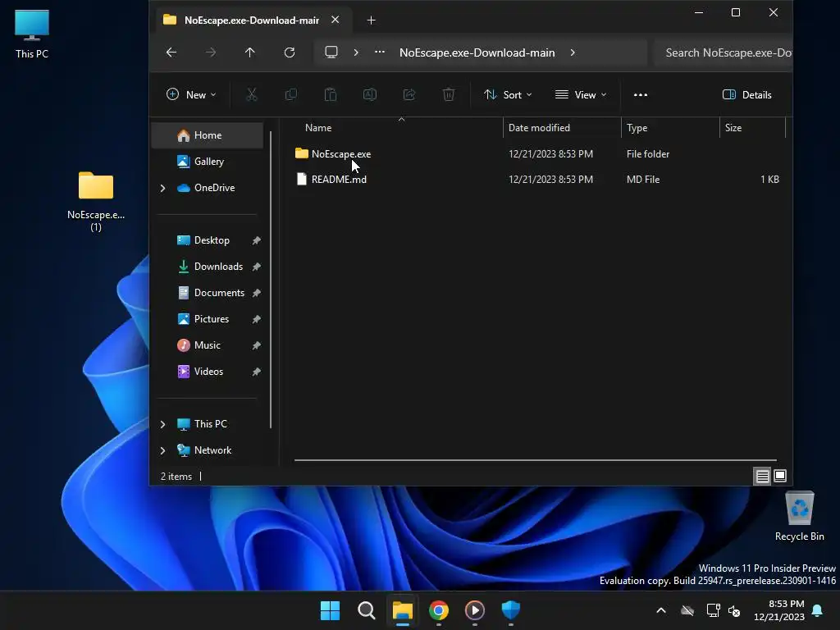Click the Search NoEscape.exe-Download box
Image resolution: width=840 pixels, height=630 pixels.
click(x=724, y=52)
